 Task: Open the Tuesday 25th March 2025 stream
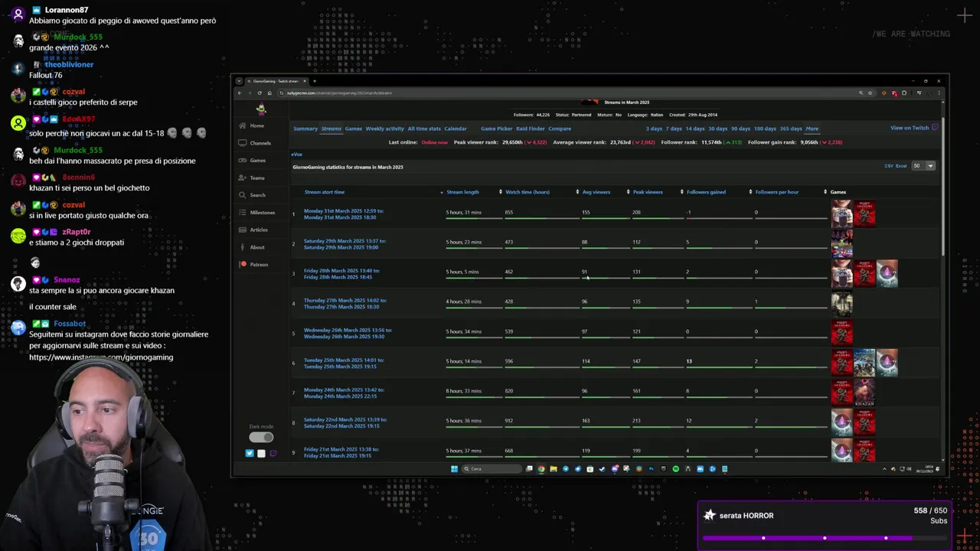coord(344,364)
